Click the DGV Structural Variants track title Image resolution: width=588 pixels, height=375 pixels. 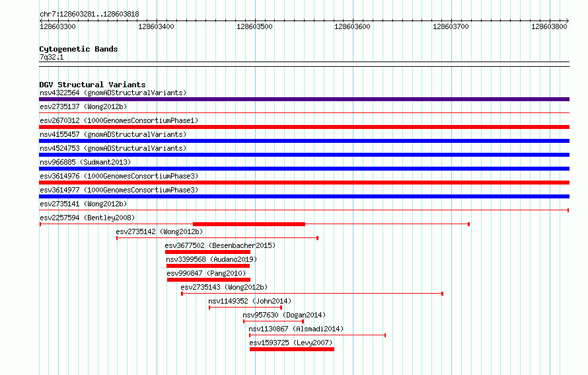tap(92, 85)
